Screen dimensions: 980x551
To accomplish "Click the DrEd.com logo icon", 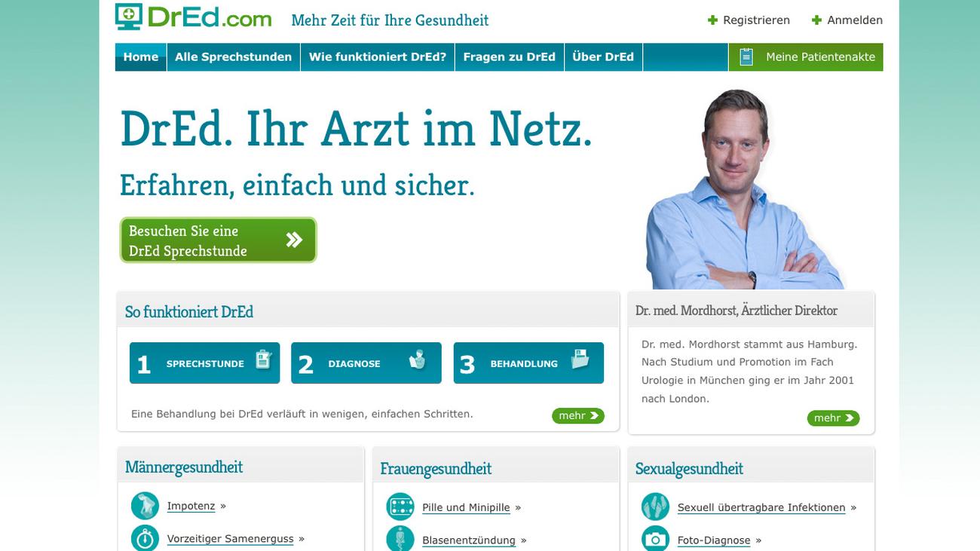I will [129, 17].
